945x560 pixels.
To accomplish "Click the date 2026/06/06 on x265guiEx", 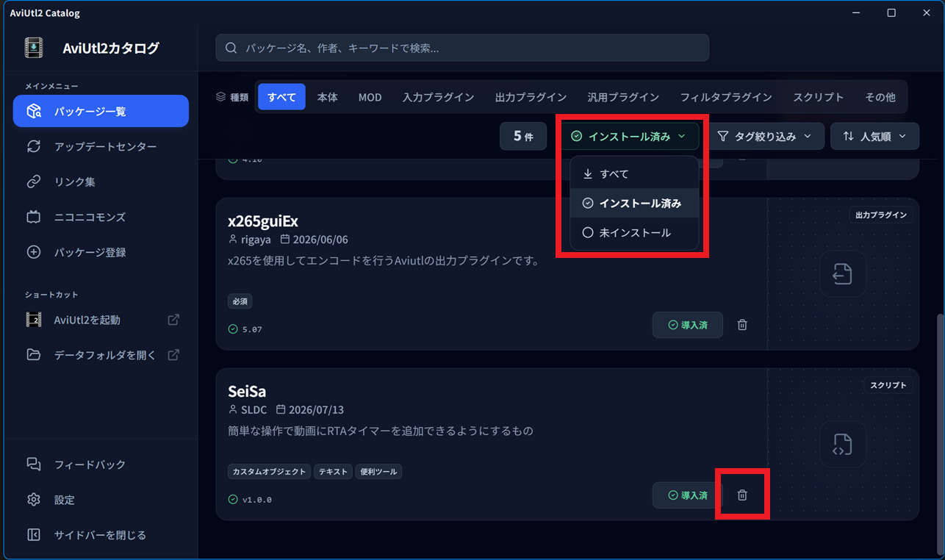I will (320, 240).
